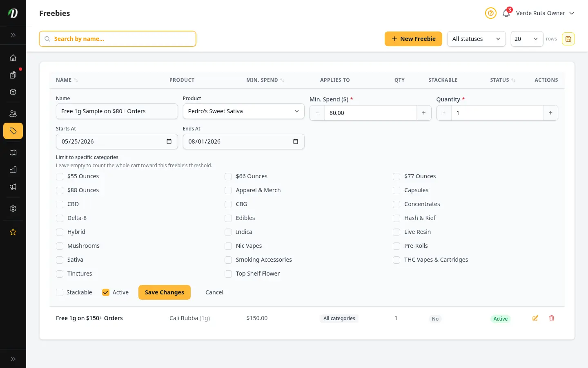Open the rows-per-page dropdown showing 20
588x368 pixels.
click(x=527, y=39)
